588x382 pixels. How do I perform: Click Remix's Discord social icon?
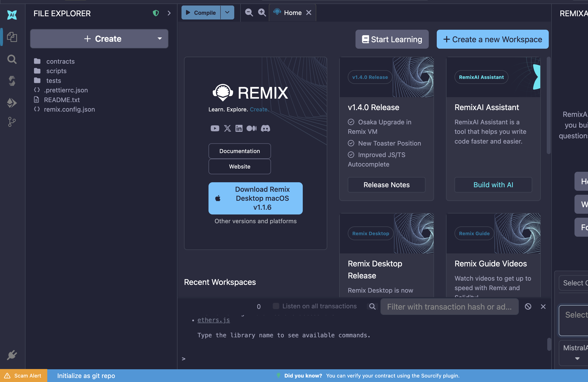265,128
